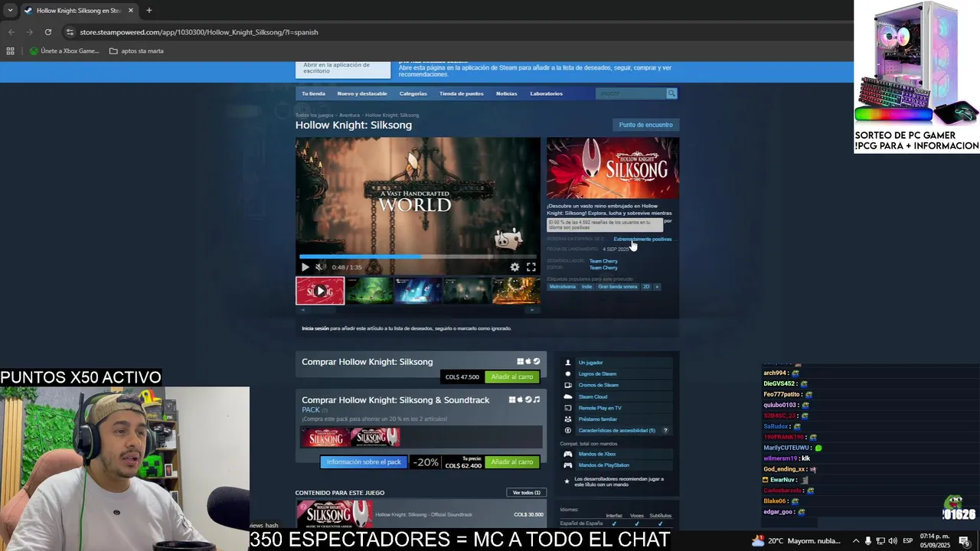Screen dimensions: 980x551
Task: Open Características de accesibilidad (5) link
Action: tap(616, 431)
